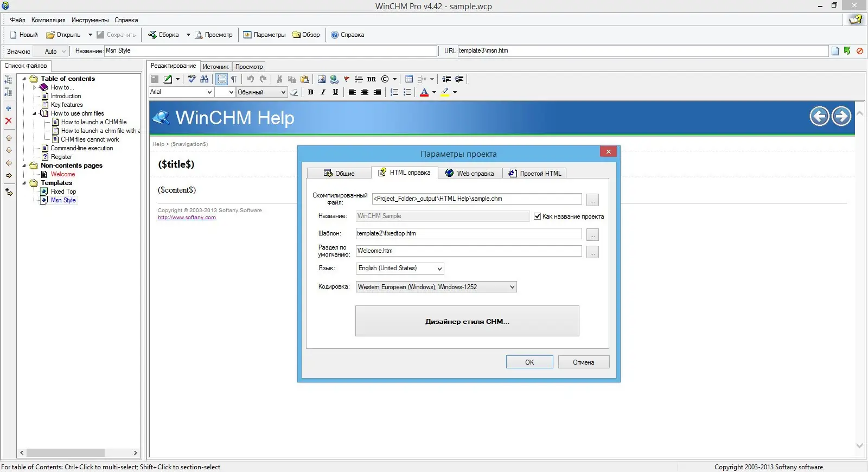Viewport: 868px width, 472px height.
Task: Click the bulleted list icon
Action: pos(407,92)
